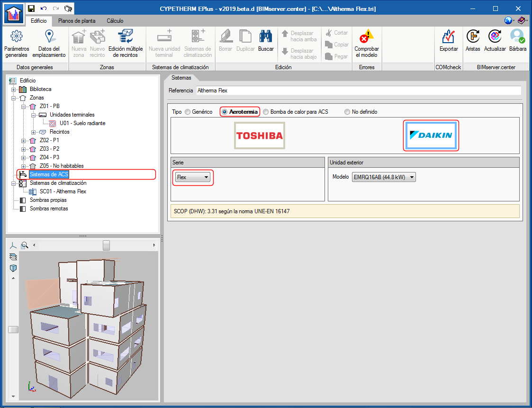Click down arrow of 3D vertical slider
The height and width of the screenshot is (408, 532).
[x=13, y=396]
